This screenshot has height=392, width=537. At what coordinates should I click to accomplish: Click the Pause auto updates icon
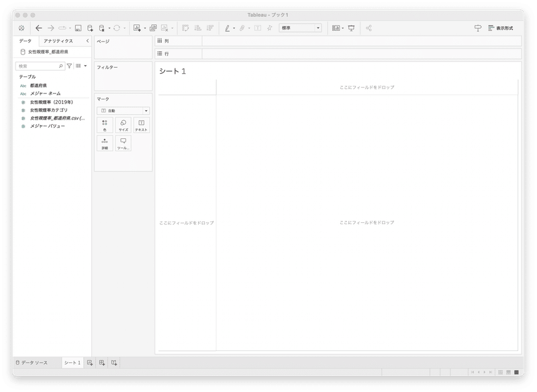(102, 28)
